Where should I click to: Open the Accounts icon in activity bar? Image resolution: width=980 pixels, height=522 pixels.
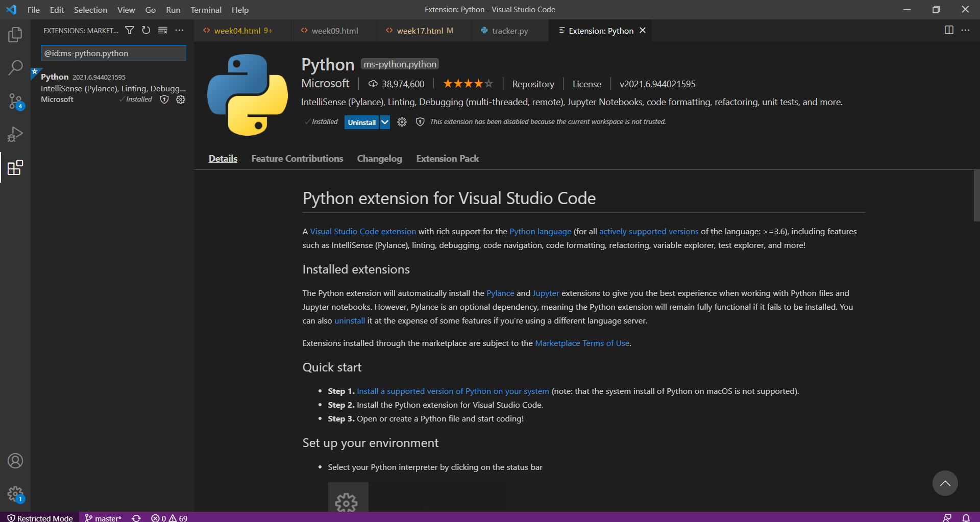tap(15, 461)
